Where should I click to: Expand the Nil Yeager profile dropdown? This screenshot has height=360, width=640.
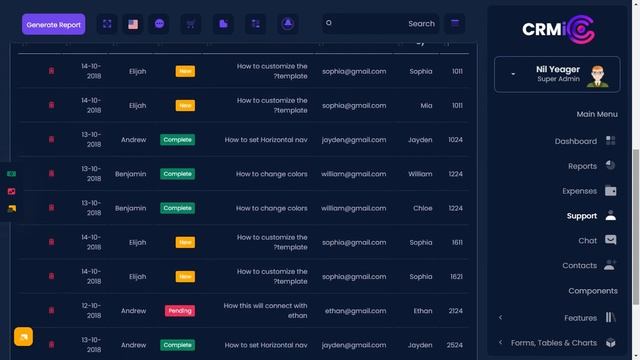[513, 74]
